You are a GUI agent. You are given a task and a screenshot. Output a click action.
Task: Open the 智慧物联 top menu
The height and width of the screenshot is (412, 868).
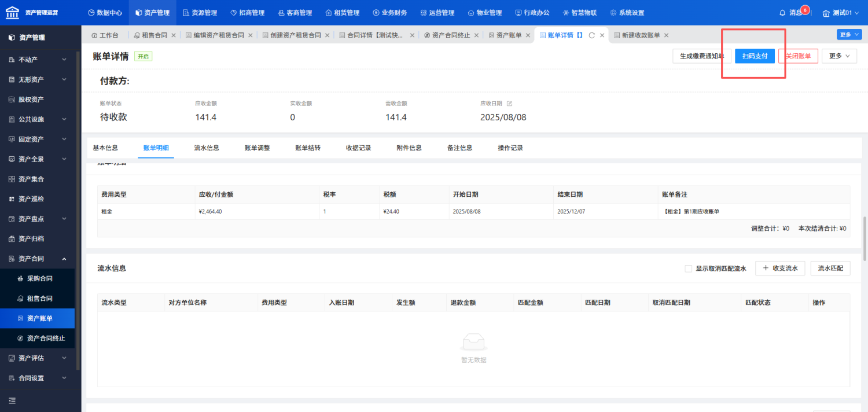click(579, 12)
